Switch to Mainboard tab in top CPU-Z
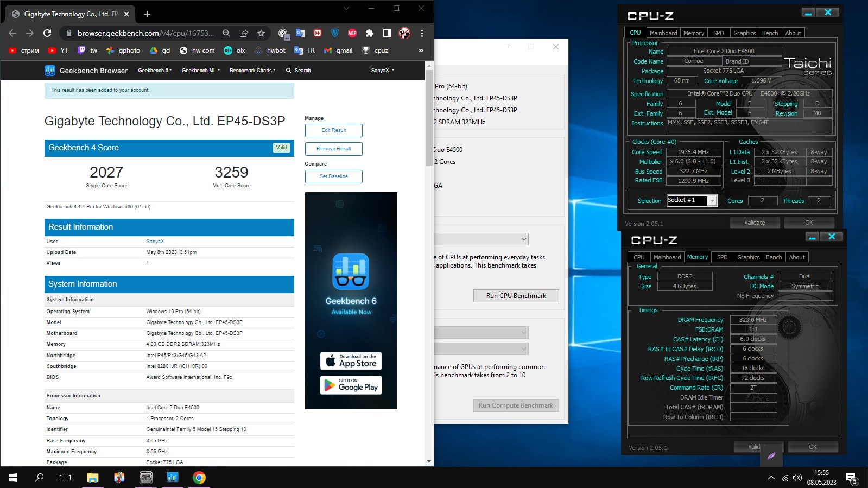Screen dimensions: 868x488 click(663, 33)
